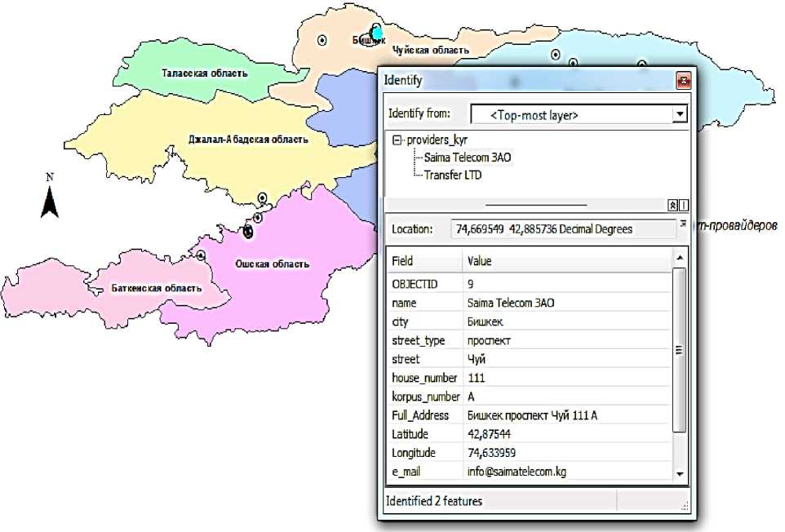Click the point marker west of Бишкек
Viewport: 785px width, 532px height.
click(x=322, y=40)
